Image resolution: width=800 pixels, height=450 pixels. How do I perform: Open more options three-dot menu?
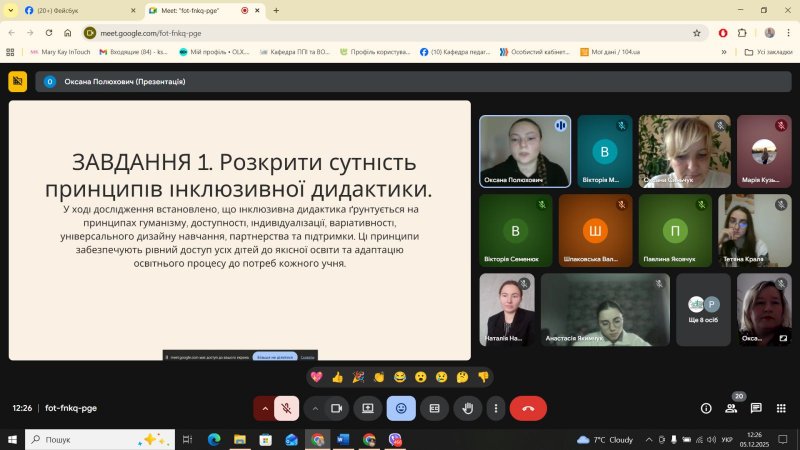(497, 408)
